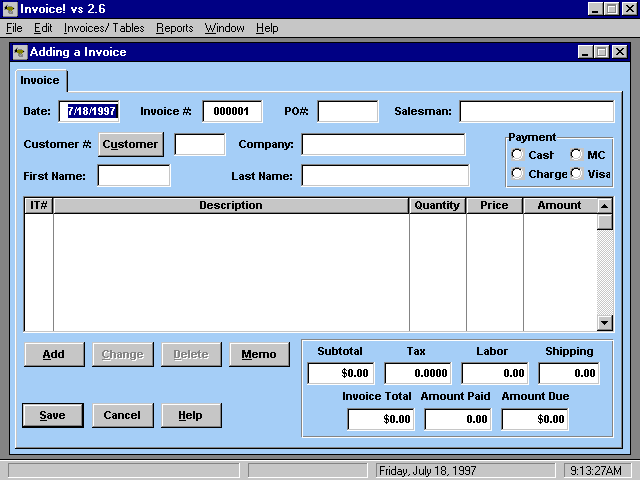
Task: Select the MC payment radio button
Action: pyautogui.click(x=576, y=155)
